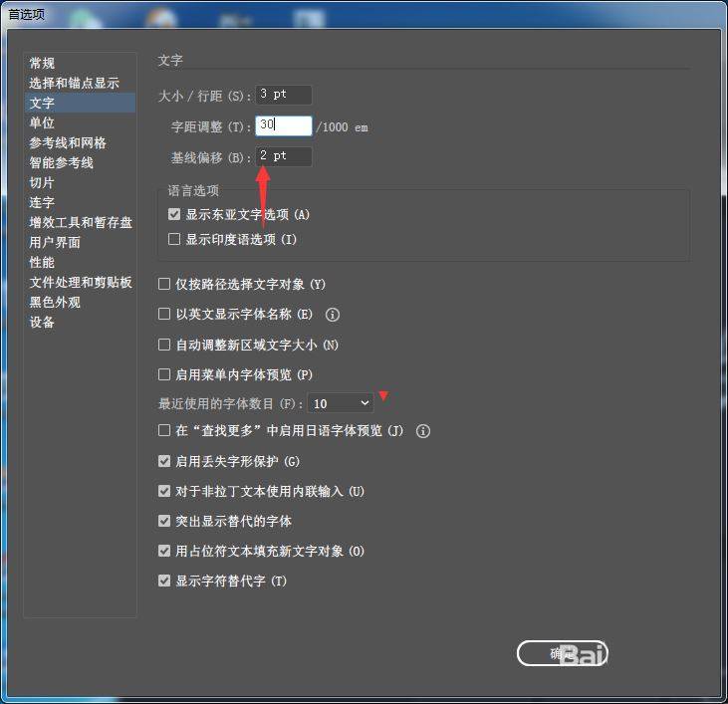Viewport: 728px width, 704px height.
Task: Switch to 单位 preferences section
Action: [x=42, y=123]
